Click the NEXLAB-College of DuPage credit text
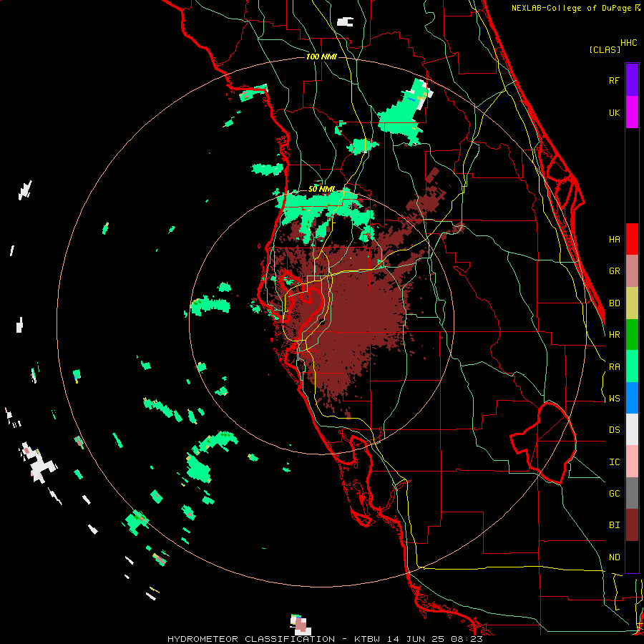Viewport: 644px width, 644px height. click(x=572, y=8)
